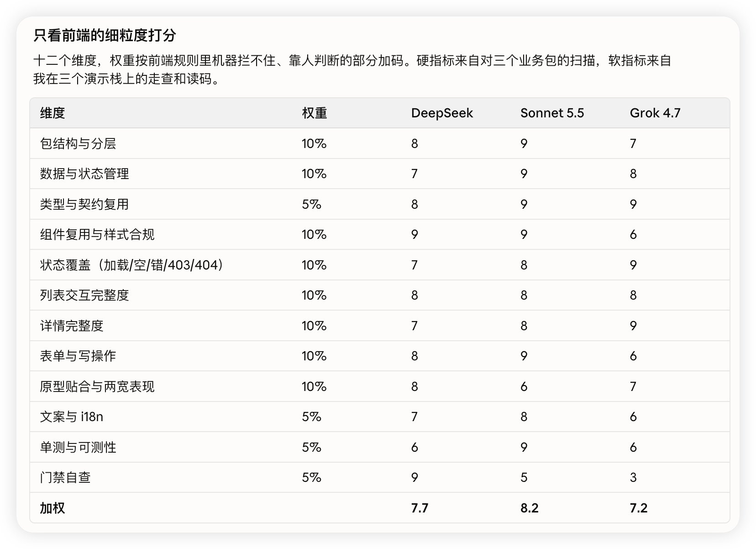Click the DeepSeek weighted score 7.7
Viewport: 756px width, 549px height.
(x=420, y=508)
